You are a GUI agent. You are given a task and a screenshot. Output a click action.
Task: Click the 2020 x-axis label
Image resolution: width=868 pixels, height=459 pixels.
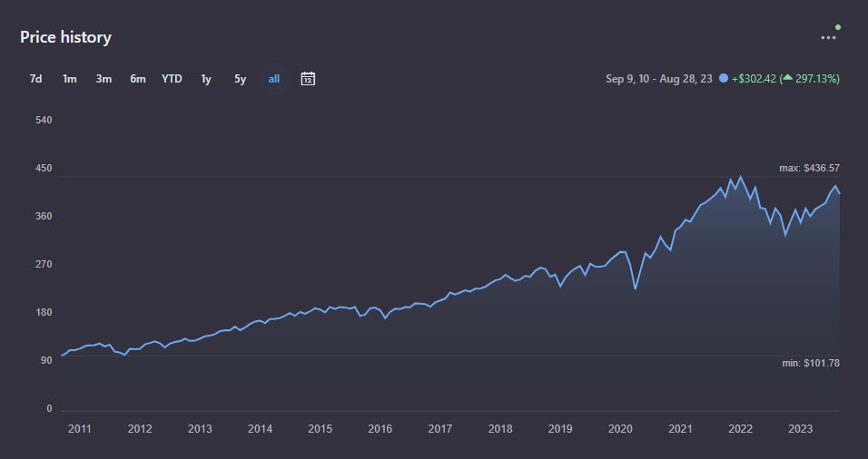point(620,429)
